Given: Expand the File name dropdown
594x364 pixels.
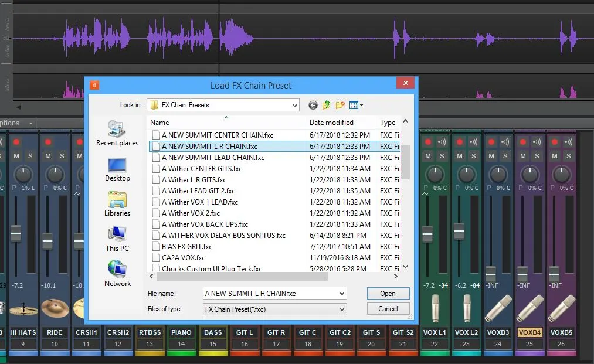Looking at the screenshot, I should pos(342,294).
